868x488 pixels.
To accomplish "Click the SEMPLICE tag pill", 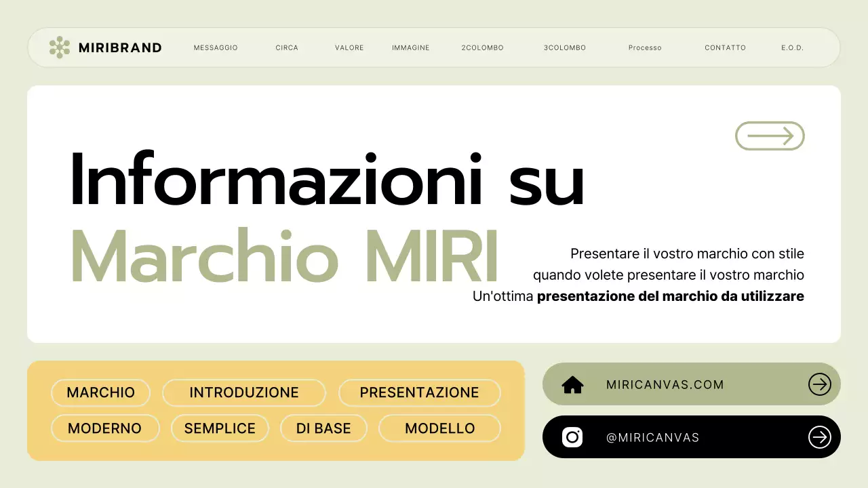I will (220, 428).
